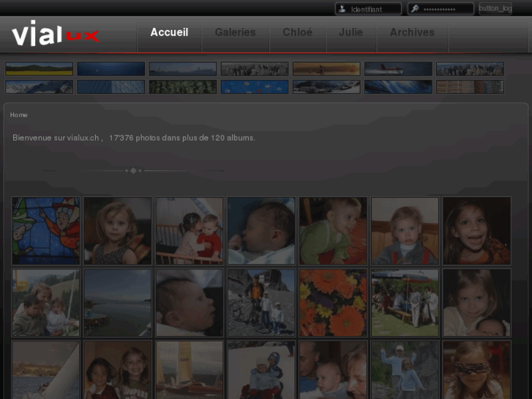This screenshot has height=399, width=532.
Task: Open the Chloé tab
Action: click(x=297, y=32)
